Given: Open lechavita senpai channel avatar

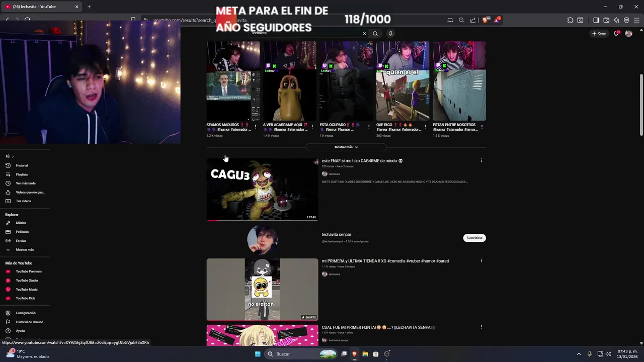Looking at the screenshot, I should [262, 240].
